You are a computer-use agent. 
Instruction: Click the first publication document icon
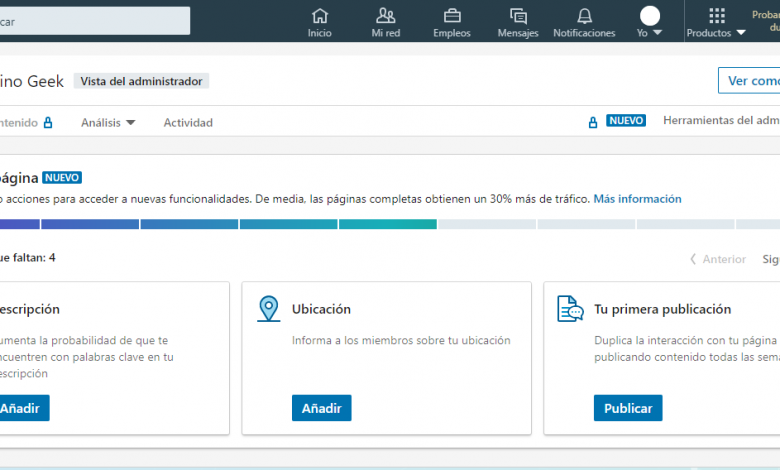point(570,309)
